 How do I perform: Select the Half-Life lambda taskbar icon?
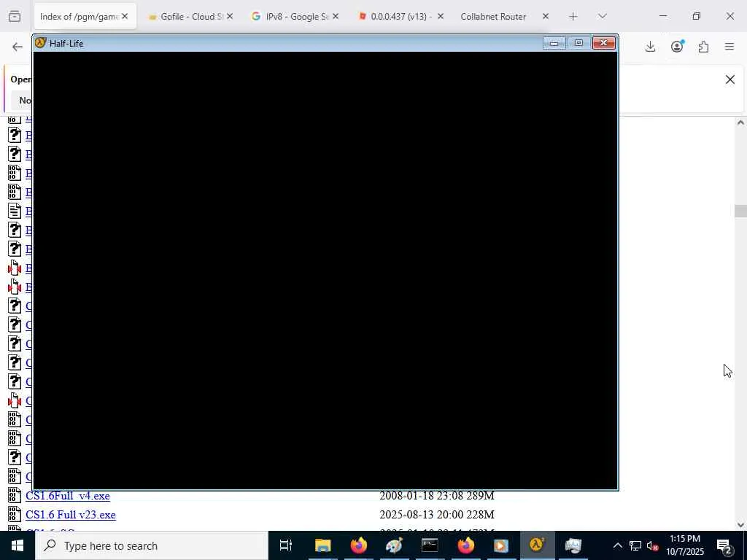[537, 545]
